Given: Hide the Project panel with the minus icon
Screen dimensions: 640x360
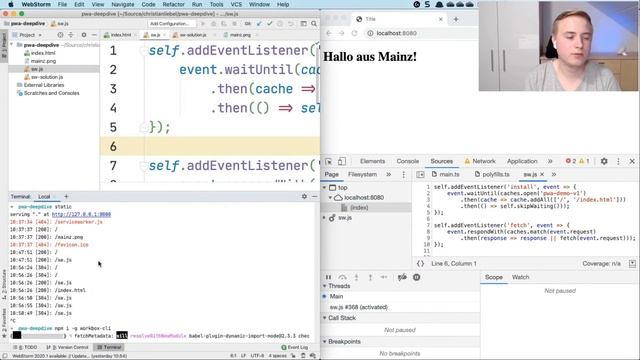Looking at the screenshot, I should click(94, 35).
